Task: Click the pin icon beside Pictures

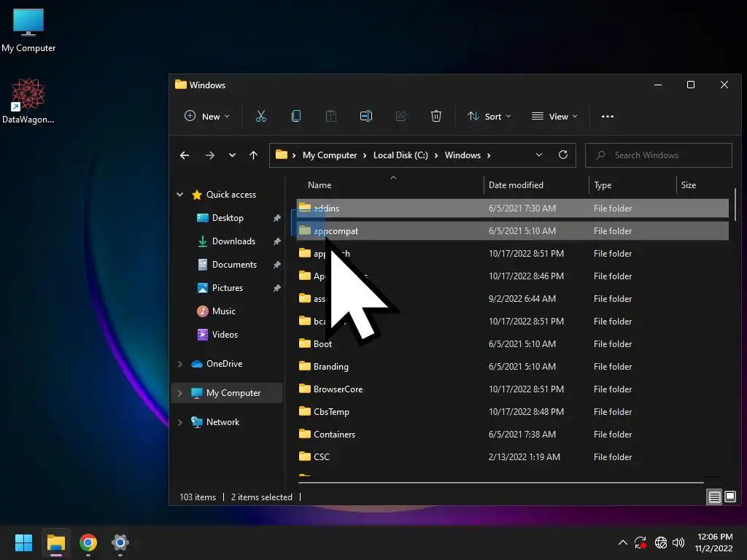Action: (x=276, y=288)
